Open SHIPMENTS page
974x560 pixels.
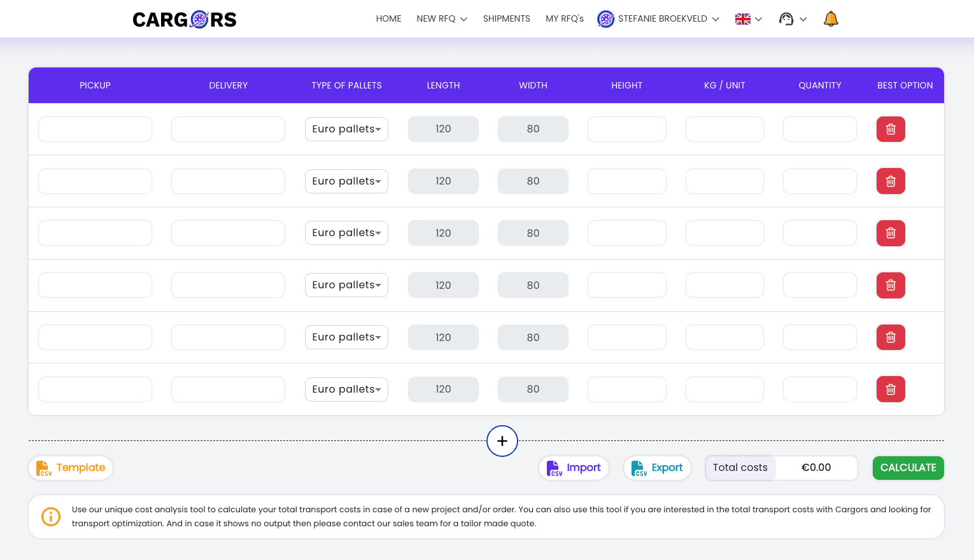(x=507, y=18)
